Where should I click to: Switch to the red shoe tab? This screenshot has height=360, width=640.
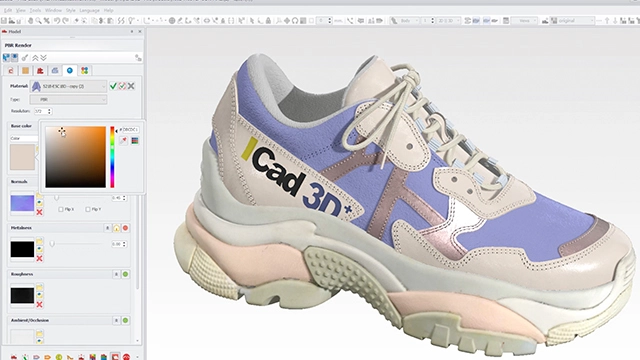coord(40,71)
